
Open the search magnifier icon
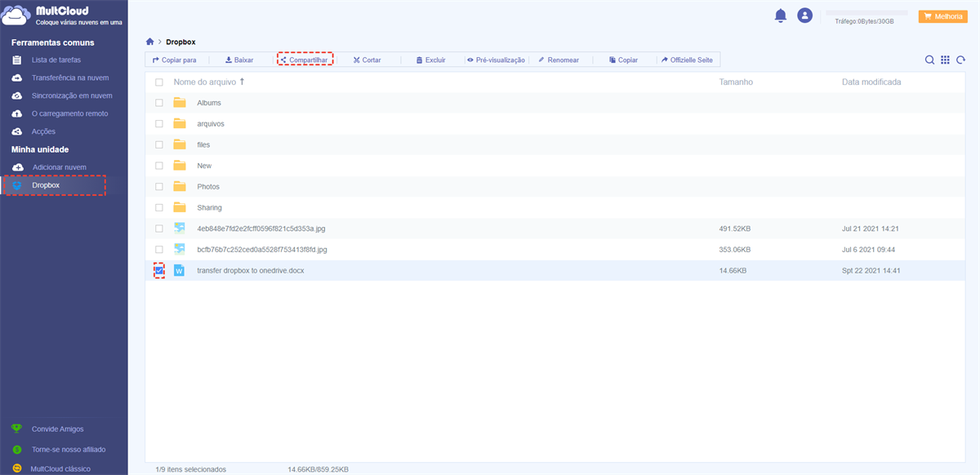[x=929, y=60]
